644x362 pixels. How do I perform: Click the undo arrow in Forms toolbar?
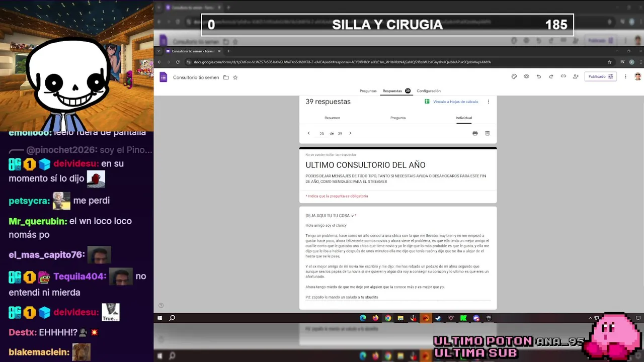tap(538, 76)
